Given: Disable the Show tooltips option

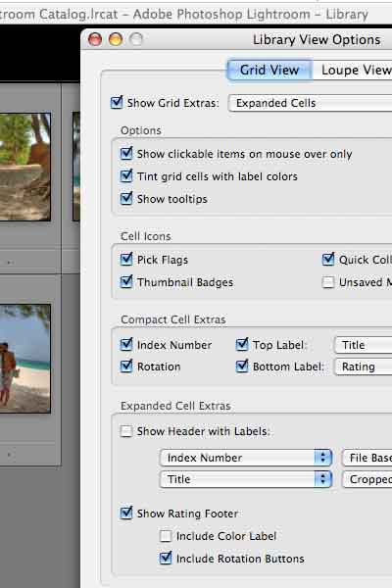Looking at the screenshot, I should coord(126,198).
